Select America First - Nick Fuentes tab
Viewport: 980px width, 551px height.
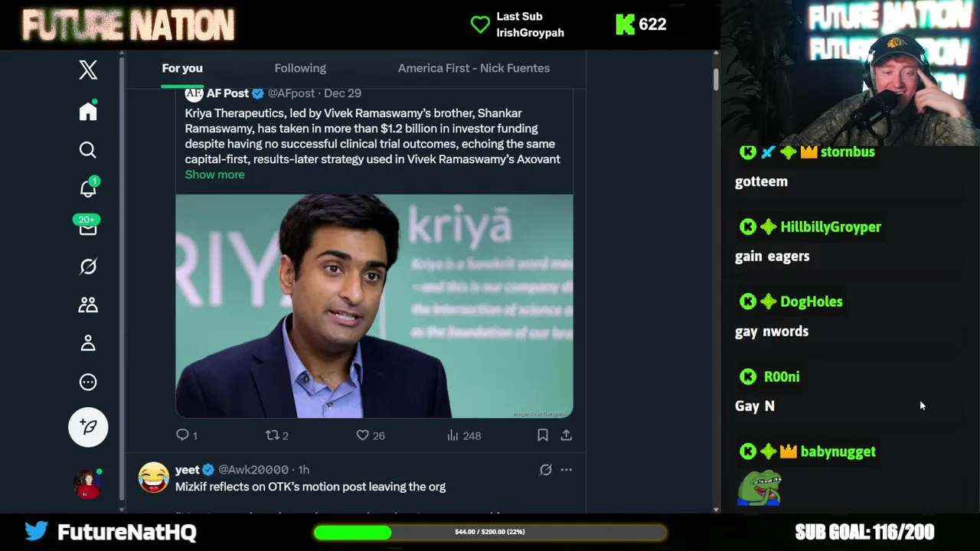(x=473, y=68)
